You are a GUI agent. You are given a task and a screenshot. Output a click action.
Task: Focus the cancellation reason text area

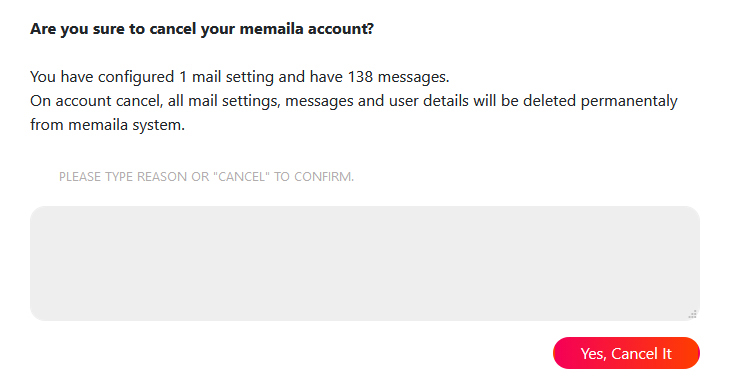365,263
